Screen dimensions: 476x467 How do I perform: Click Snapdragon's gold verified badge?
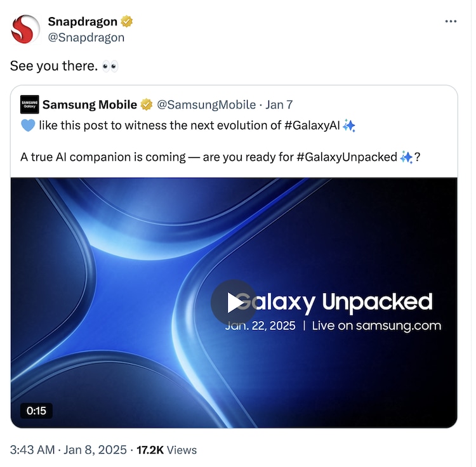coord(128,22)
